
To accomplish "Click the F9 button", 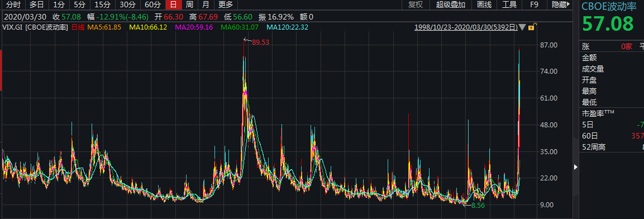I will coord(534,4).
